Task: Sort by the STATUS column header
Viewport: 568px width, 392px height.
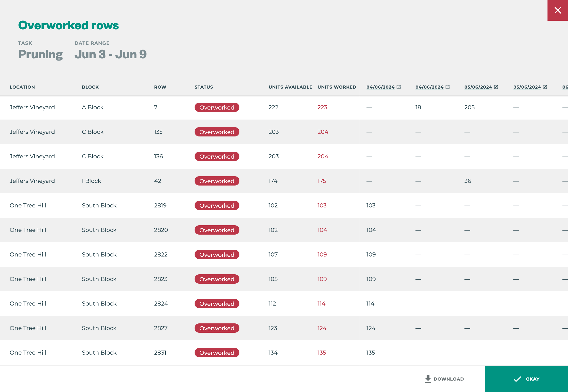Action: [x=204, y=87]
